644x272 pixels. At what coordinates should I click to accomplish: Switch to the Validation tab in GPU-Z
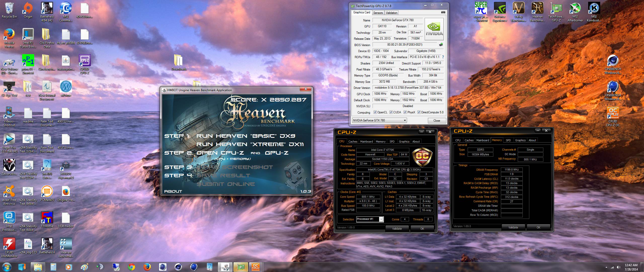pos(391,13)
